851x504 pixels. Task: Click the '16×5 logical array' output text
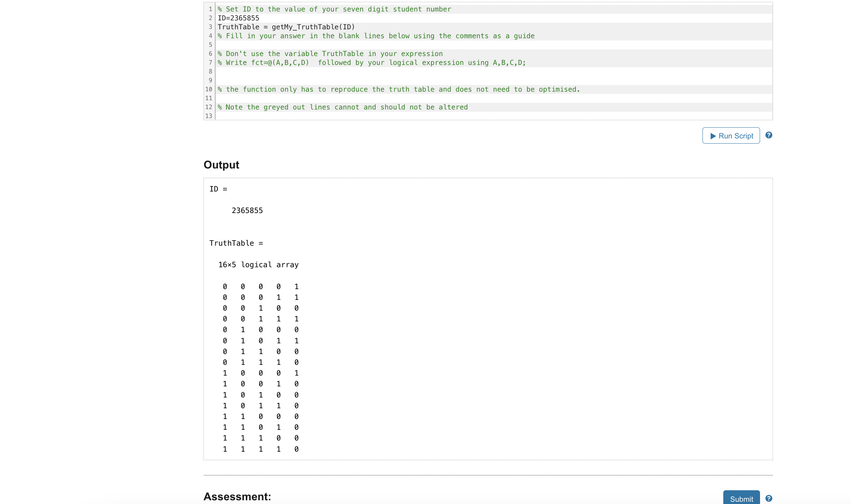tap(258, 265)
